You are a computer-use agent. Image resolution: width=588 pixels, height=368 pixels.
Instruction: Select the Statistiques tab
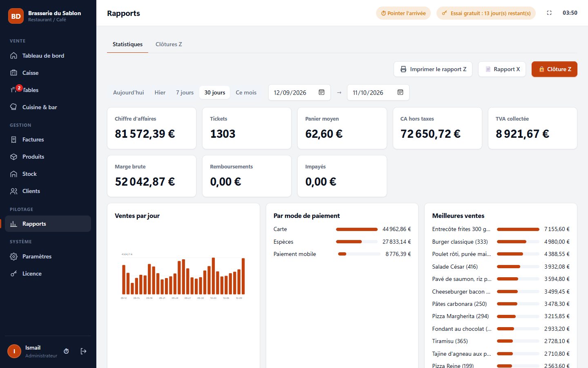(127, 44)
